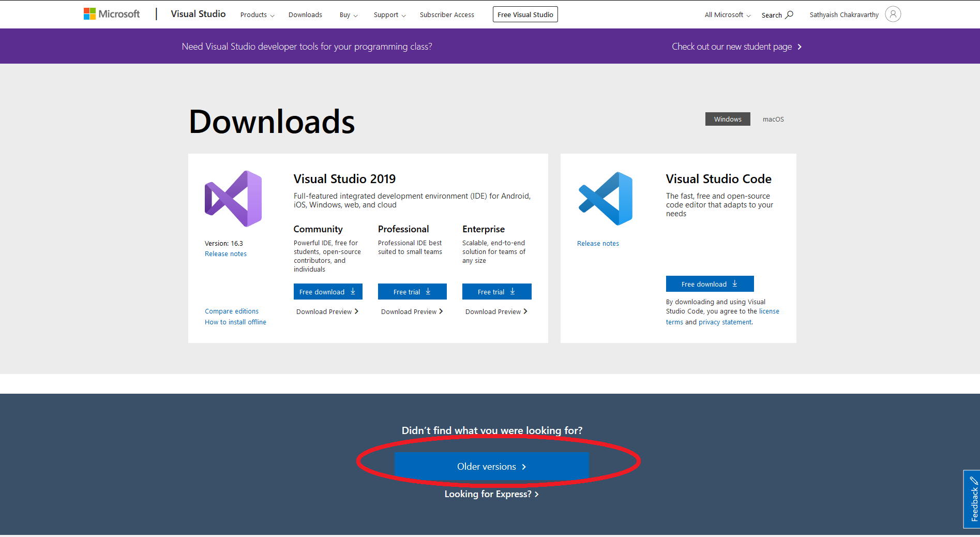
Task: Open the Compare editions link
Action: pos(232,311)
